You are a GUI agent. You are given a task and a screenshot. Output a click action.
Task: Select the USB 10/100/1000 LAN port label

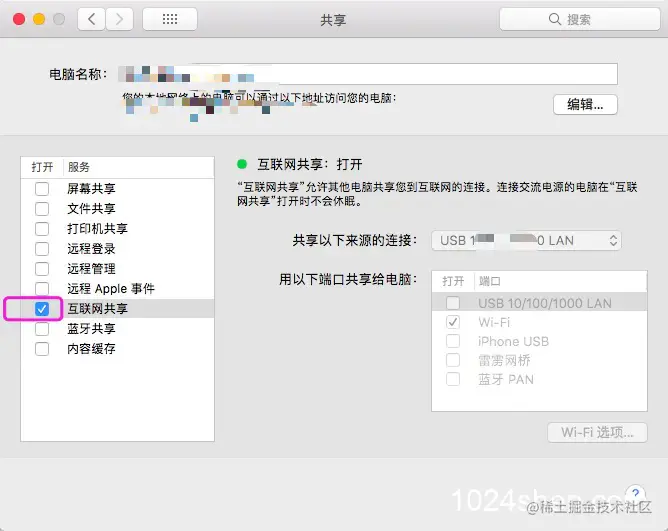tap(544, 303)
